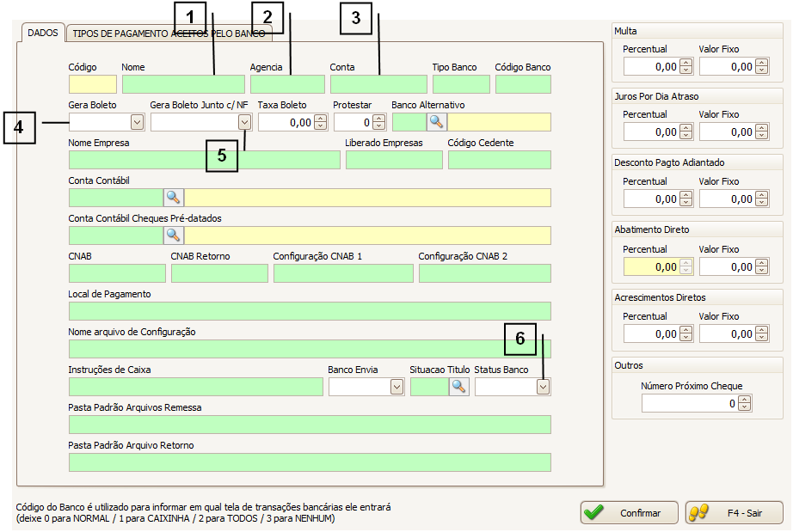Click the Taxa Boleto spinner arrows
The image size is (793, 532).
point(320,122)
